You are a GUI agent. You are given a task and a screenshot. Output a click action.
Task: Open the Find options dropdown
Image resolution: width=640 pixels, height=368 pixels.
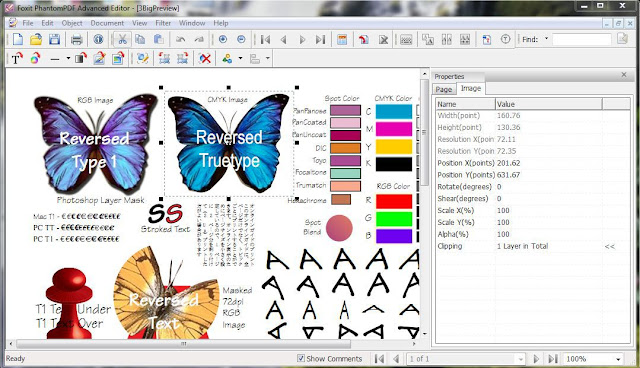coord(546,39)
